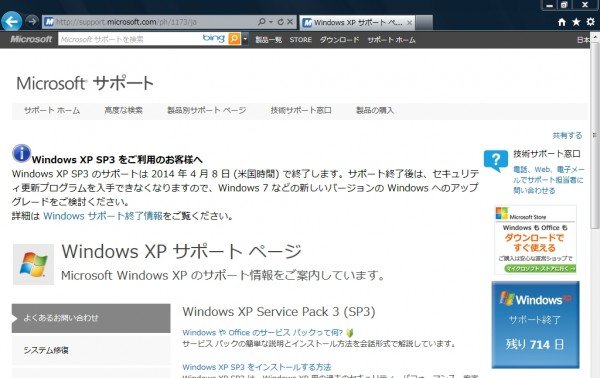Open the address bar dropdown arrow
This screenshot has height=378, width=600.
[x=271, y=22]
